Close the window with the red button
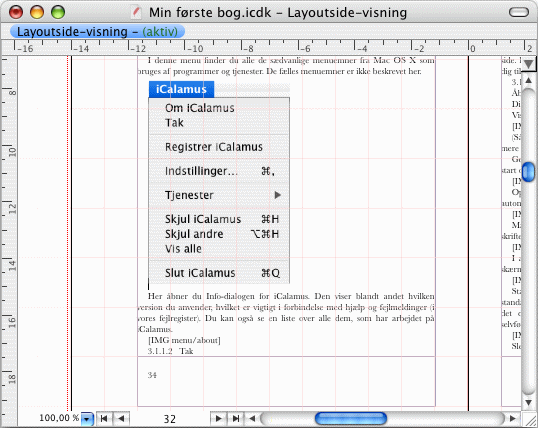The width and height of the screenshot is (538, 428). (x=16, y=12)
